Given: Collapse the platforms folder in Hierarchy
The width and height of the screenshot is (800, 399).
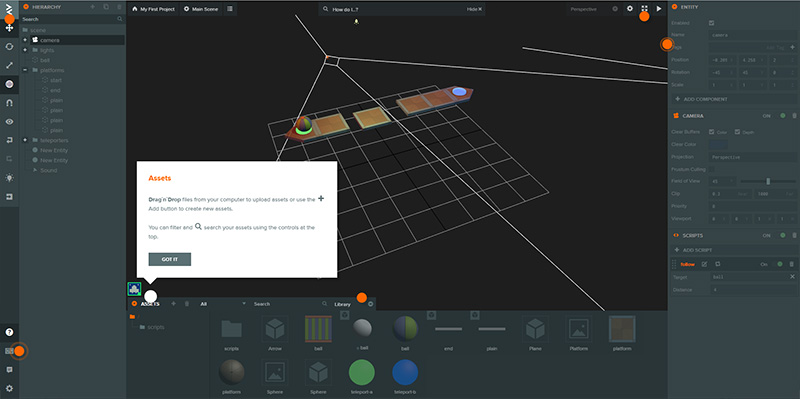Looking at the screenshot, I should 24,70.
